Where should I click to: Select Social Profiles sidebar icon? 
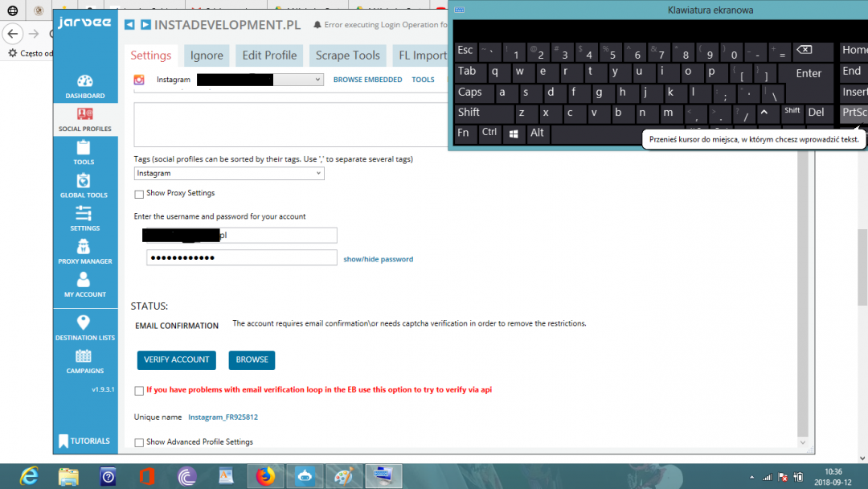coord(84,118)
